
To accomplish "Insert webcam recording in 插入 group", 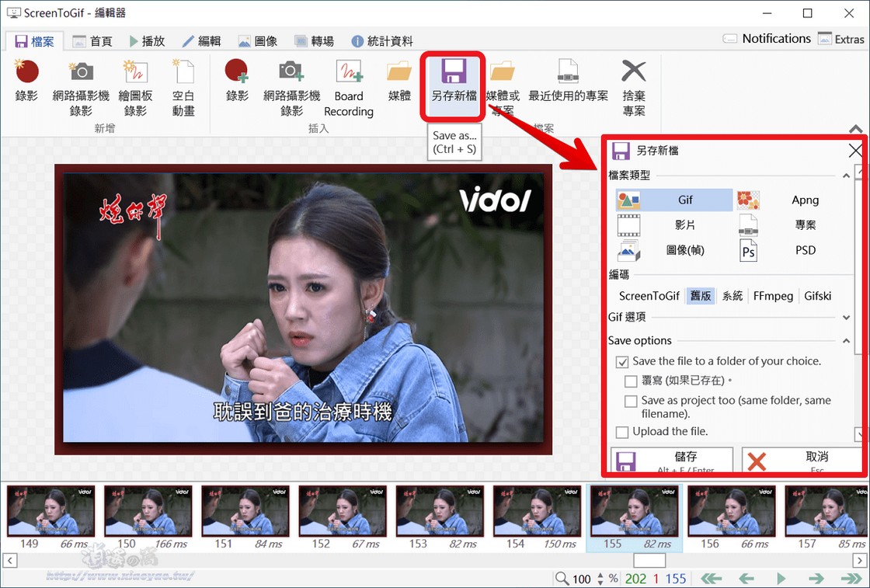I will (x=292, y=88).
